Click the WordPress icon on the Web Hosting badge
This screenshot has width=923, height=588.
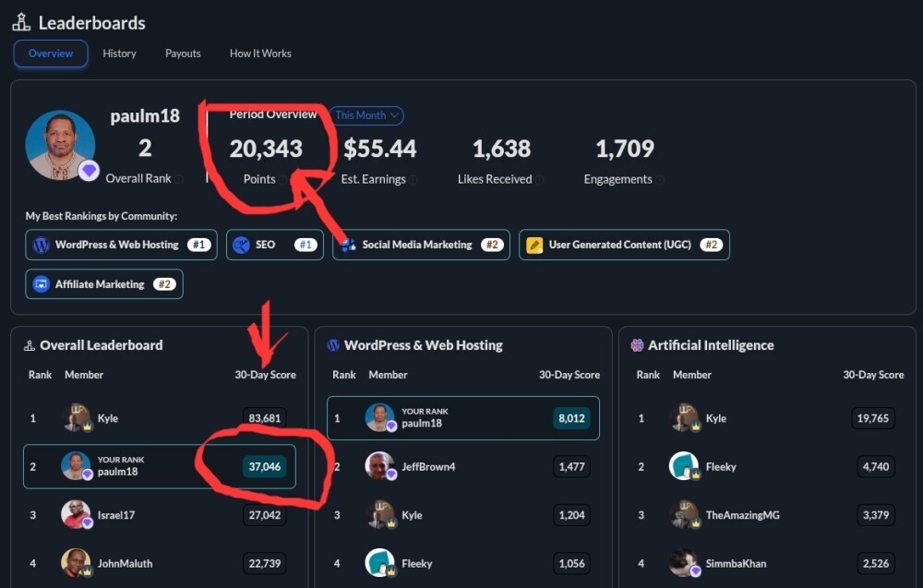40,245
